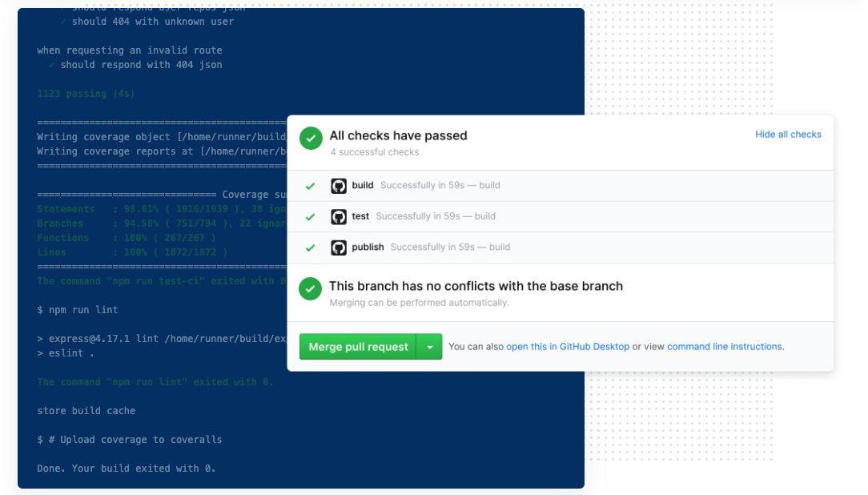This screenshot has height=495, width=868.
Task: Click the Branches coverage line
Action: coord(162,223)
